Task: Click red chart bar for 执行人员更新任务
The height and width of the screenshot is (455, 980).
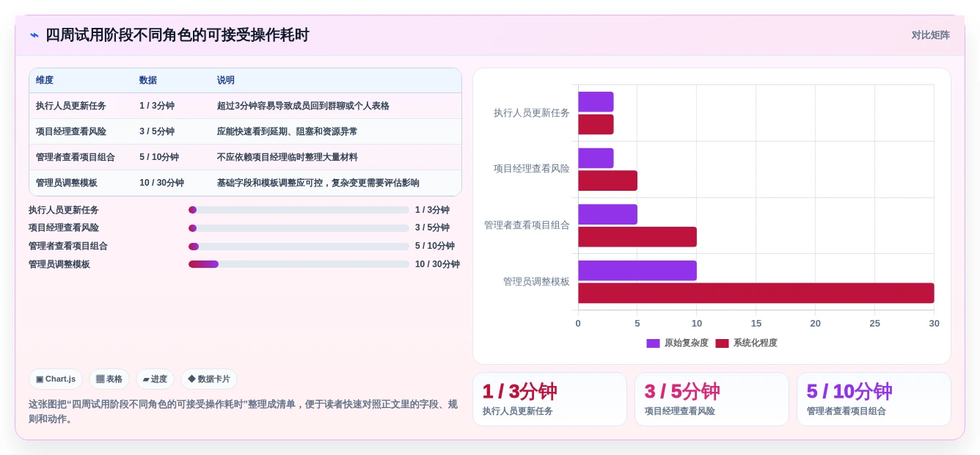Action: click(x=596, y=125)
